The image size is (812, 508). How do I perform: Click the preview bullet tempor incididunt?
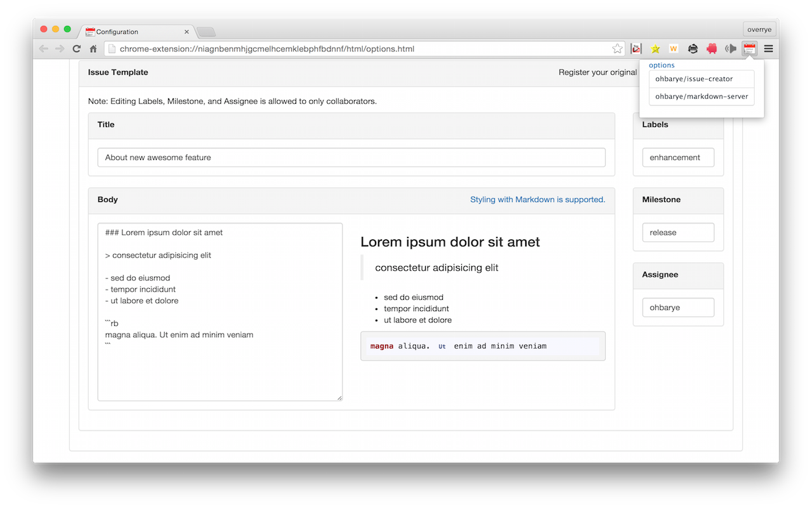point(416,309)
